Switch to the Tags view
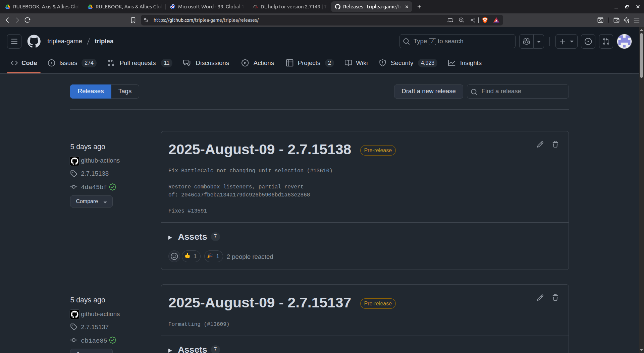This screenshot has height=353, width=644. tap(125, 91)
